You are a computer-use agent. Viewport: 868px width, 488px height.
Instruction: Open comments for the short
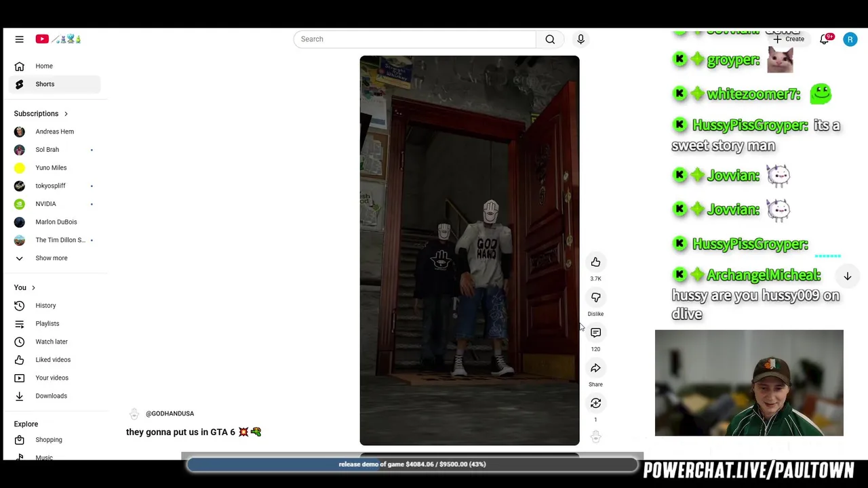coord(595,333)
